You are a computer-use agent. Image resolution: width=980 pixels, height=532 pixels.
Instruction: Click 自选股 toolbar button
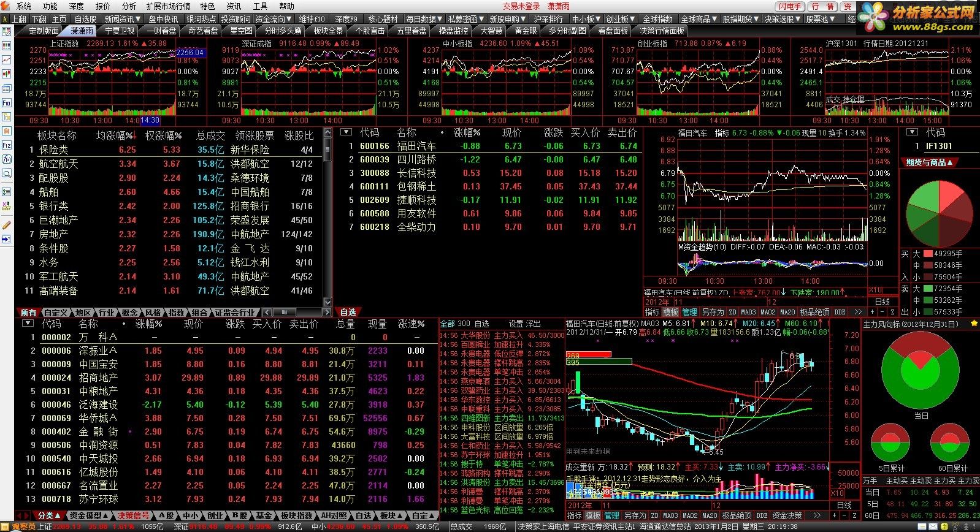(x=86, y=19)
